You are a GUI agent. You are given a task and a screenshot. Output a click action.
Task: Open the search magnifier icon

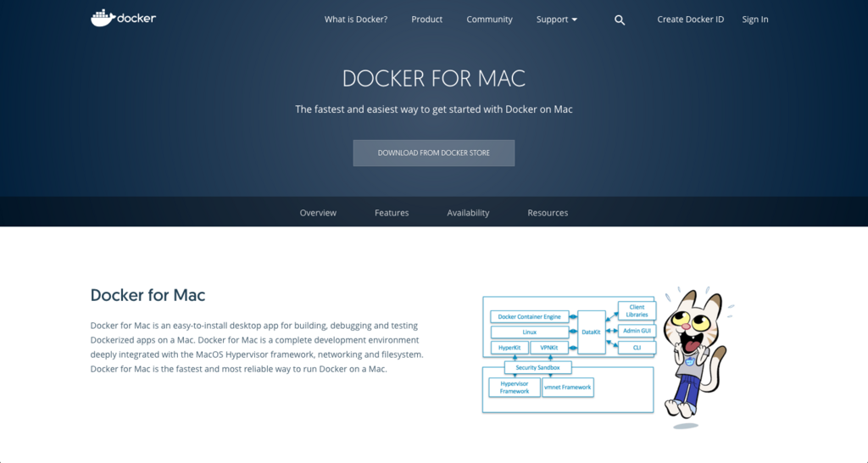[620, 20]
